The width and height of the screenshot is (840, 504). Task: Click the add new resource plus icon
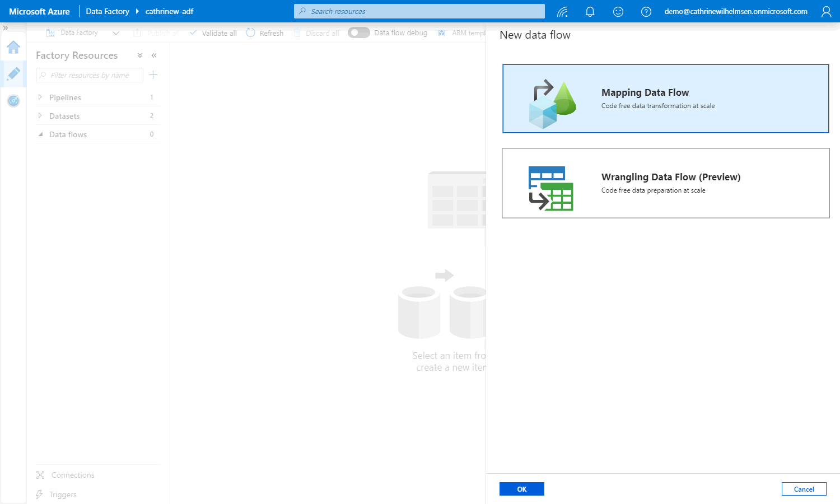(x=153, y=75)
